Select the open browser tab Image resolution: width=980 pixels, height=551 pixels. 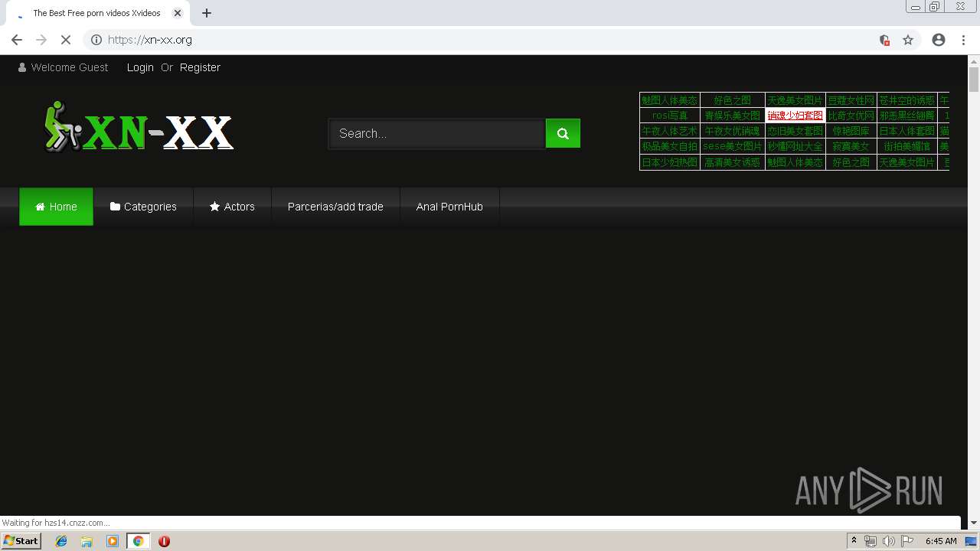(x=97, y=13)
